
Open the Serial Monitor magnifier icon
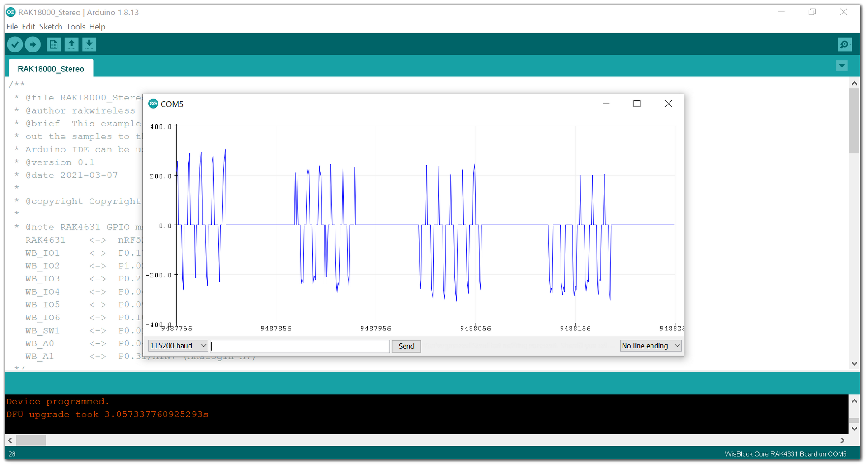844,44
